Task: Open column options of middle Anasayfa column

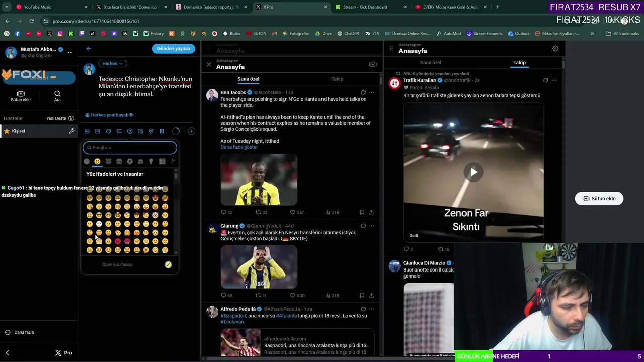Action: [x=373, y=64]
